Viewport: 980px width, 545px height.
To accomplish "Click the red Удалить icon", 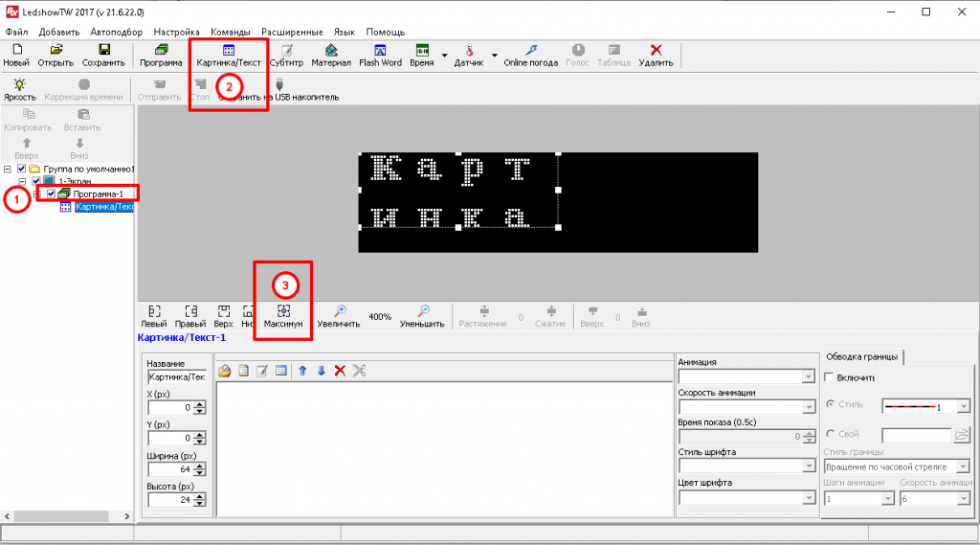I will coord(656,50).
